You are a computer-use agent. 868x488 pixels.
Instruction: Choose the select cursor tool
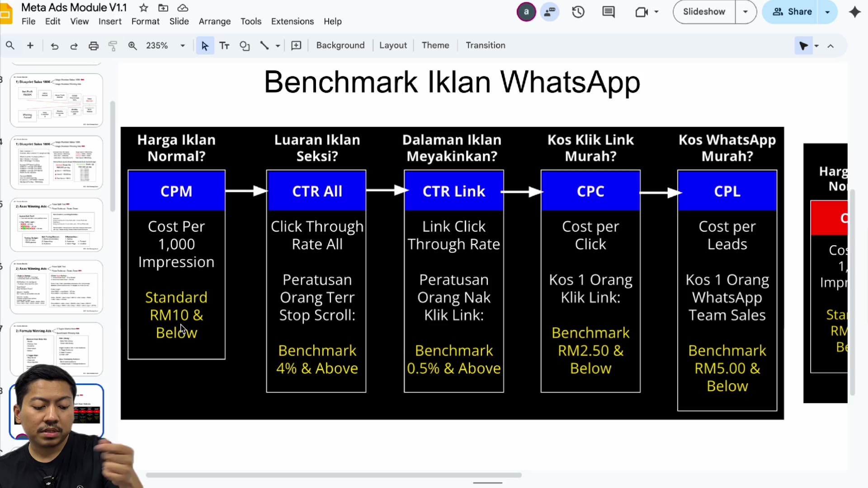pos(205,46)
